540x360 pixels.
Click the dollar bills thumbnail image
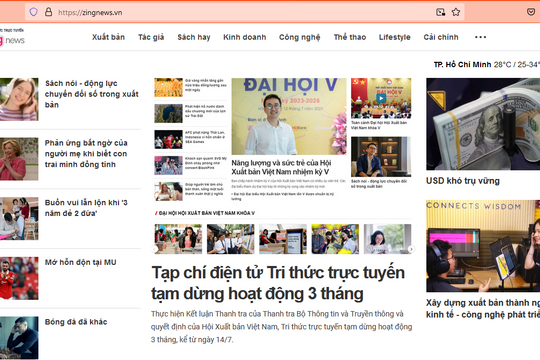(x=483, y=124)
